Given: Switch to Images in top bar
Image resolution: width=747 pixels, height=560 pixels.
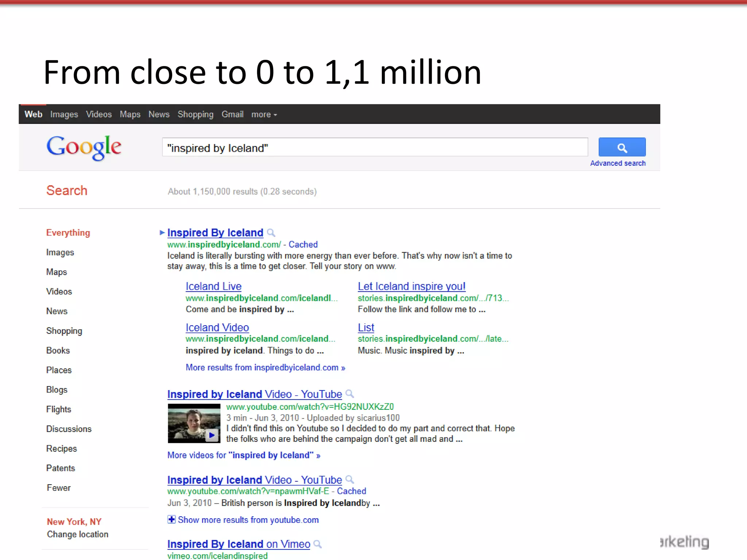Looking at the screenshot, I should point(64,114).
